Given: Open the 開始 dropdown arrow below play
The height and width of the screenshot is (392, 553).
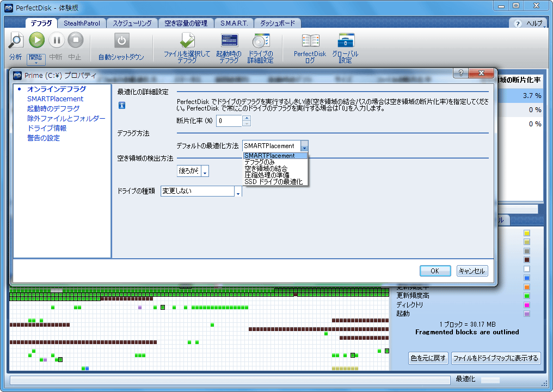Looking at the screenshot, I should (36, 63).
